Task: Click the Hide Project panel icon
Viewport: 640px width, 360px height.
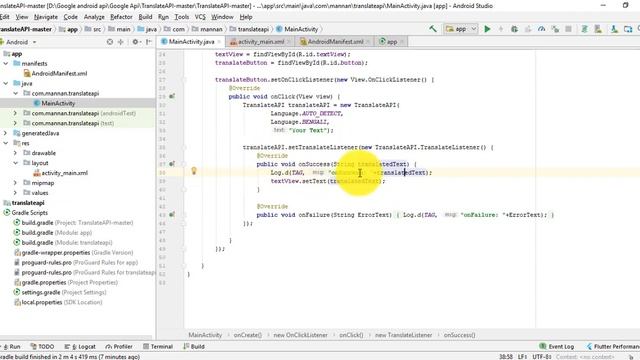Action: [149, 42]
